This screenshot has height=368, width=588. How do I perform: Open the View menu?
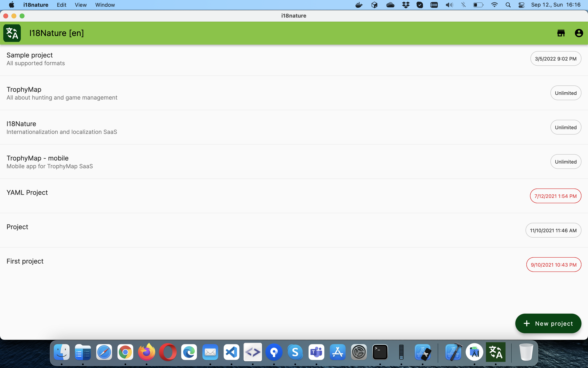coord(81,5)
